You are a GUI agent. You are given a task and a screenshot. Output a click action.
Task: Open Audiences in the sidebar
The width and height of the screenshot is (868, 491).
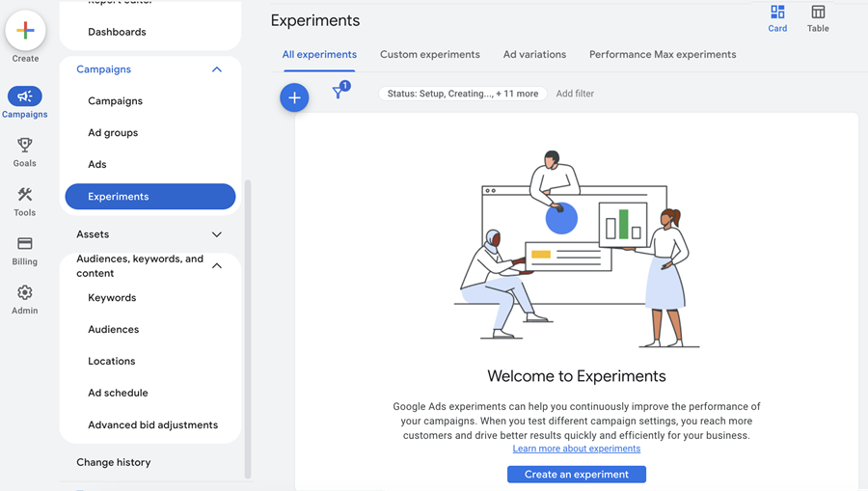(x=114, y=329)
